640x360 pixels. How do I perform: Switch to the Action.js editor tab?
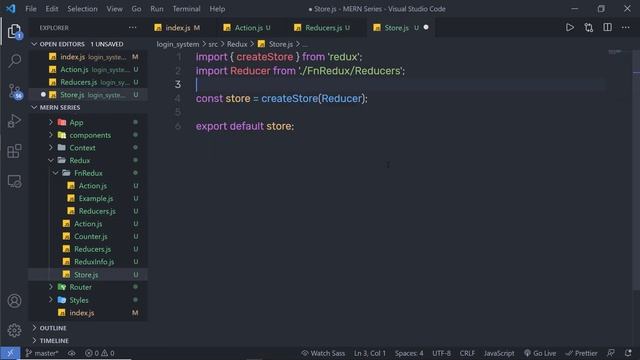[x=248, y=27]
